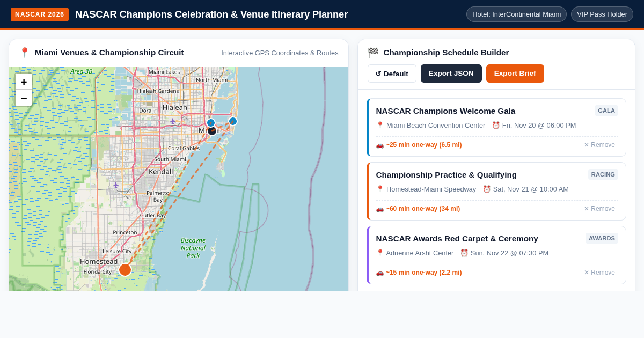Click the AWARDS tag on the third card
Image resolution: width=644 pixels, height=338 pixels.
pyautogui.click(x=602, y=238)
